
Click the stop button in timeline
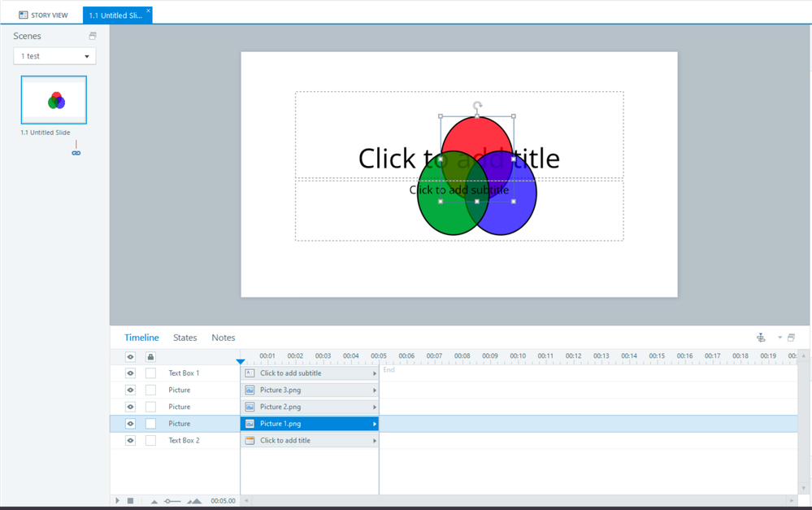click(x=130, y=501)
